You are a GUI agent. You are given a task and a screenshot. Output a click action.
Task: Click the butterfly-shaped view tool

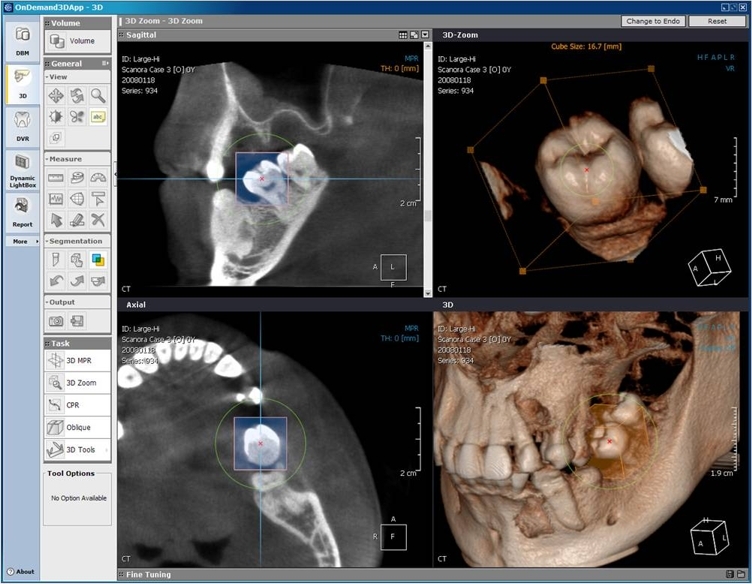[x=77, y=117]
